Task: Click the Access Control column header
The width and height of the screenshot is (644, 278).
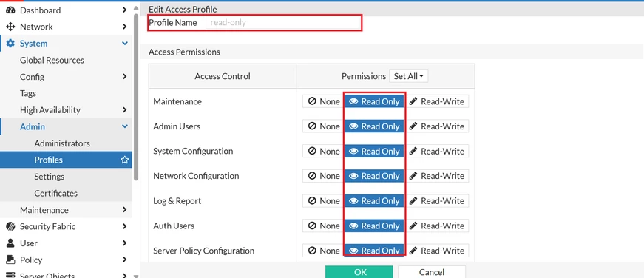Action: [x=223, y=76]
